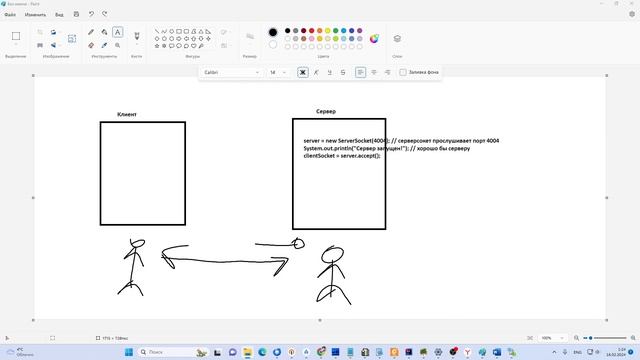This screenshot has height=360, width=640.
Task: Toggle Strikethrough text formatting
Action: (343, 72)
